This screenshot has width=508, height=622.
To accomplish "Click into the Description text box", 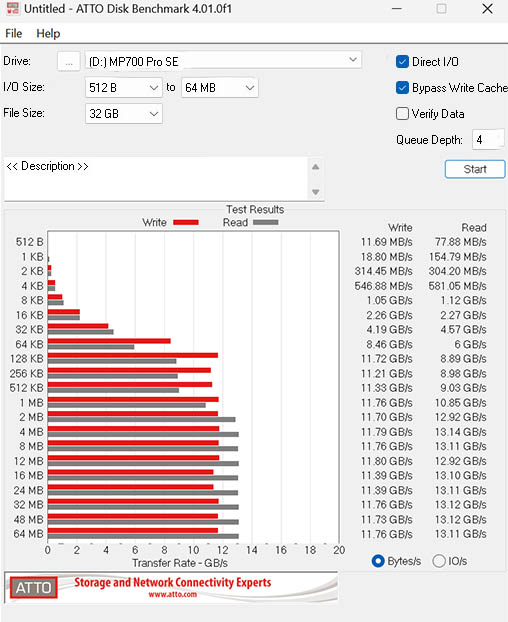I will pyautogui.click(x=156, y=179).
